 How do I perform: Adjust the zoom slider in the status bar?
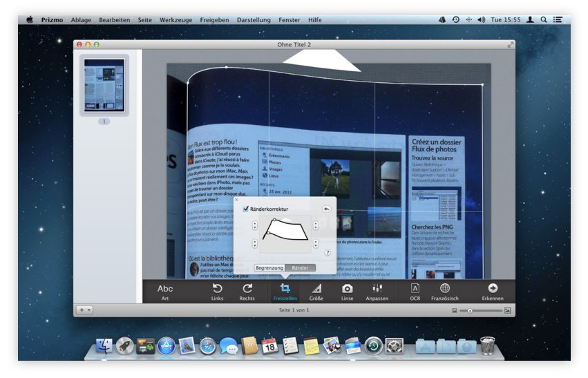coord(471,311)
